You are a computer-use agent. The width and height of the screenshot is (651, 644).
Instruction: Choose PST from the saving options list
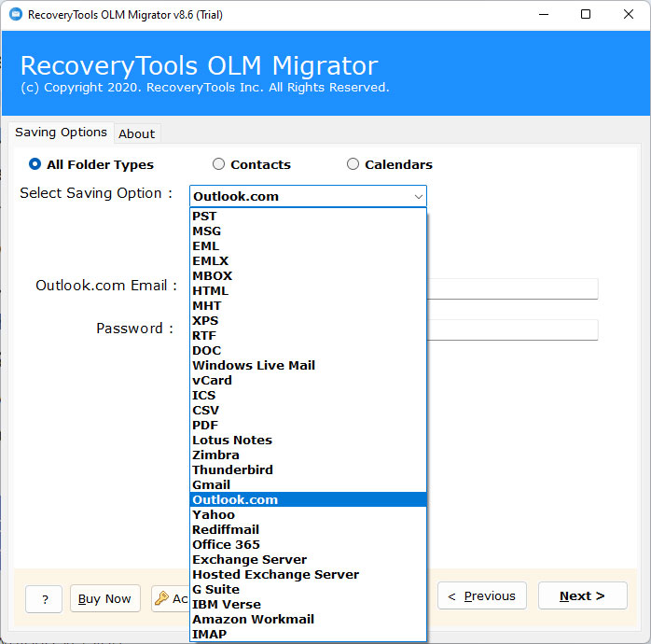coord(205,216)
